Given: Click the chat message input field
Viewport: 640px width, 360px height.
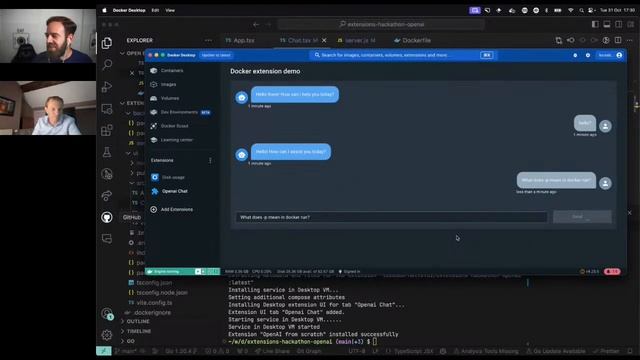Looking at the screenshot, I should point(391,217).
